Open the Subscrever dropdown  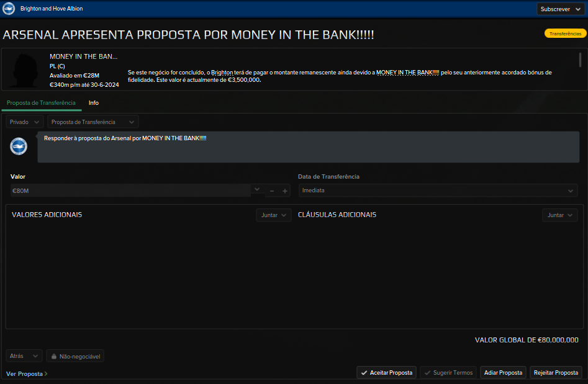pos(560,9)
